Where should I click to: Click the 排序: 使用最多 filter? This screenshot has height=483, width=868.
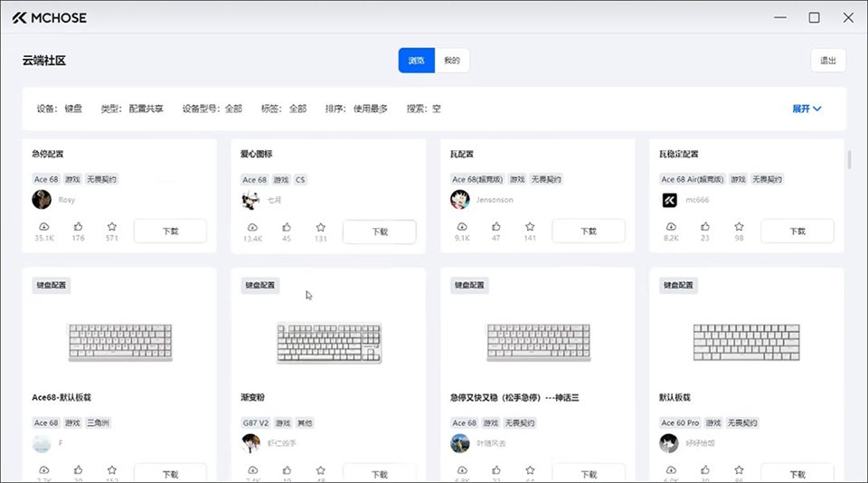click(x=356, y=109)
